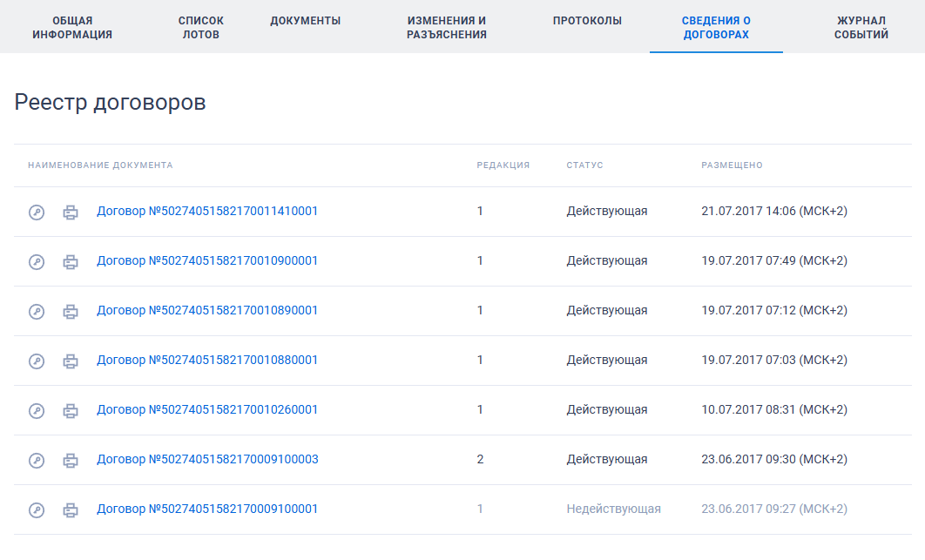Click signature icon for contract 50274051582170010900001
This screenshot has width=925, height=560.
click(37, 261)
